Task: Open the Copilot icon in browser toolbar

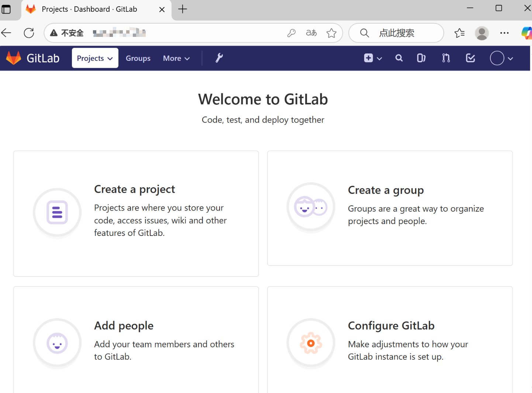Action: coord(526,33)
